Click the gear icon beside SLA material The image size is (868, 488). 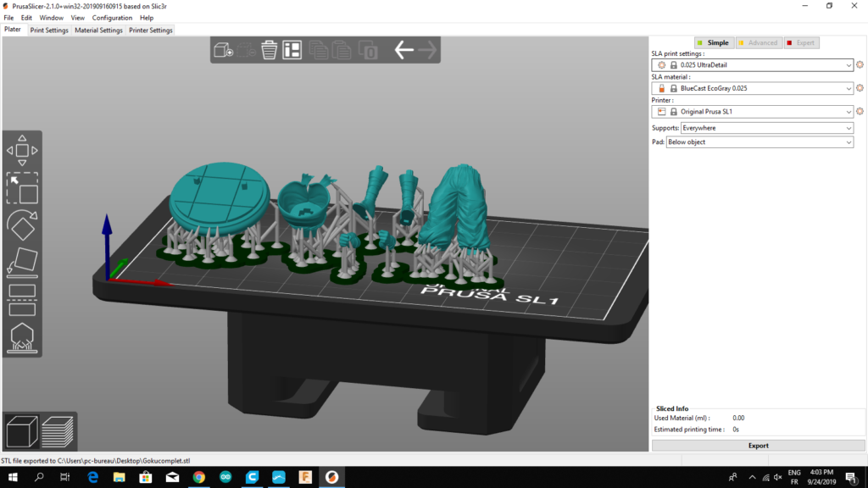coord(860,88)
